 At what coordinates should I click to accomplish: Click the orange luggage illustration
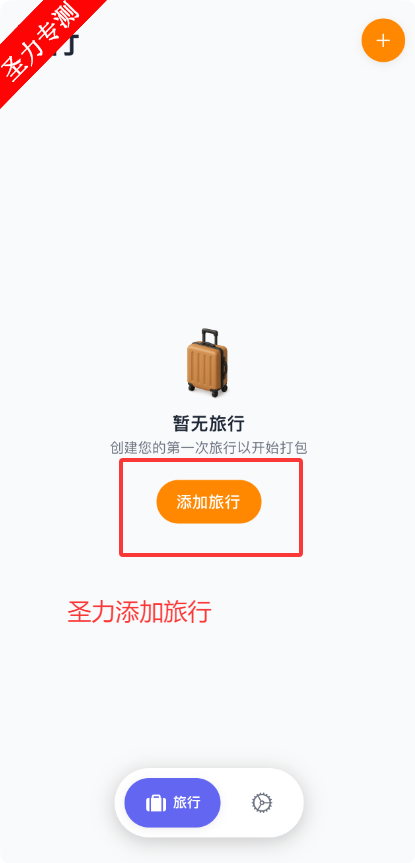(x=207, y=362)
